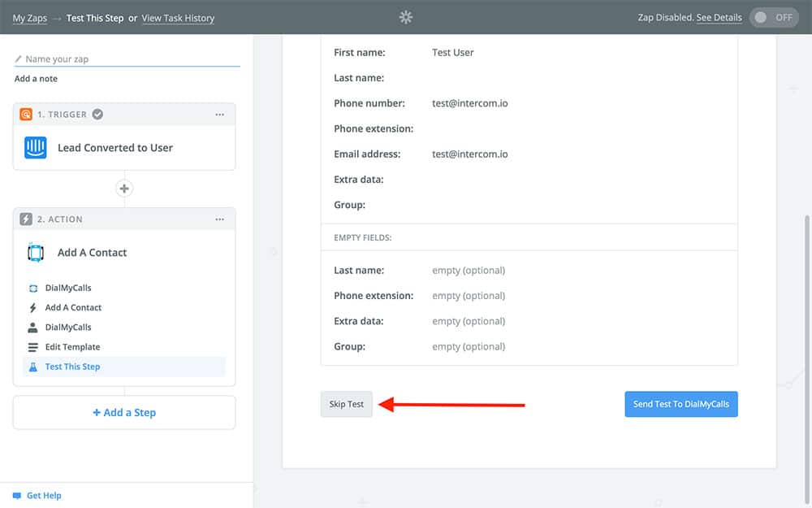Click the lightning bolt action header icon

[26, 219]
